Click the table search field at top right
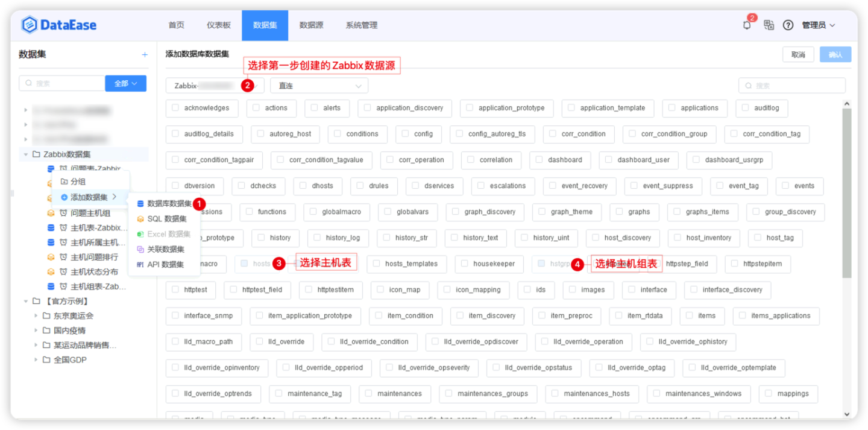868x430 pixels. [792, 86]
